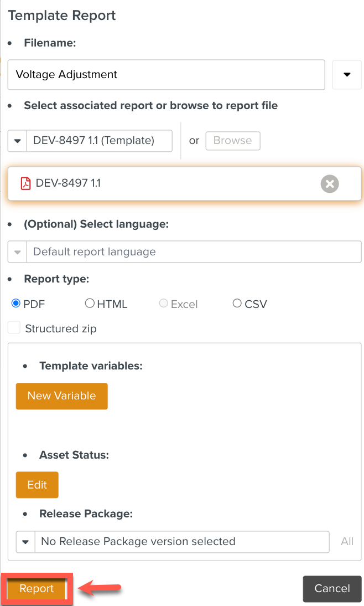The image size is (364, 606).
Task: Click the DEV-8497 1.1 (Template) selection field
Action: [x=100, y=141]
